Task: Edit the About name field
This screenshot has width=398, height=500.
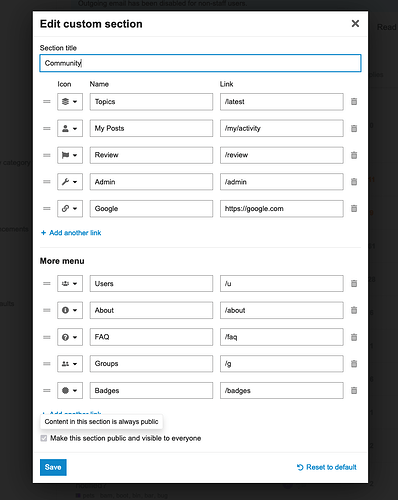Action: [151, 310]
